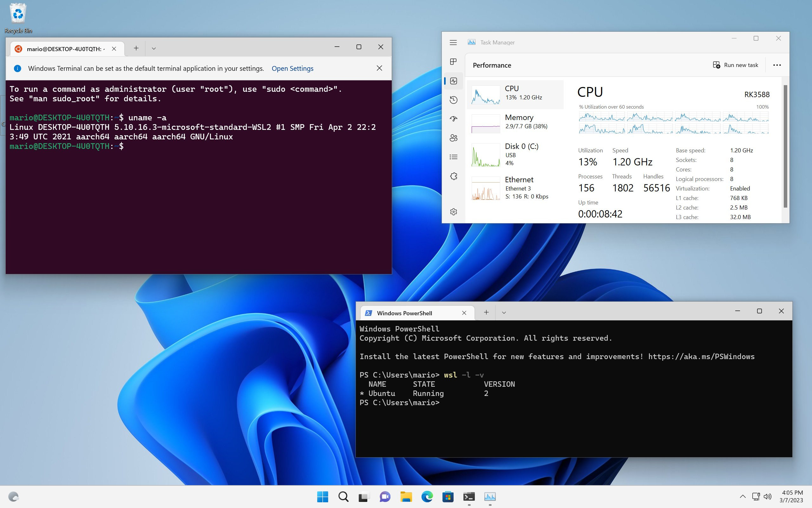Open Task View from taskbar

coord(364,497)
